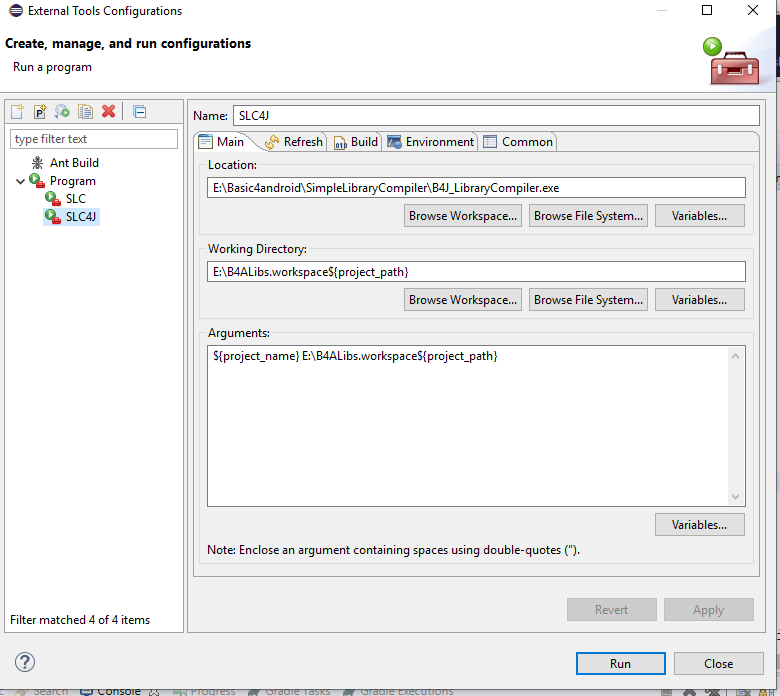Click the type filter text field
The image size is (780, 696).
click(x=93, y=139)
